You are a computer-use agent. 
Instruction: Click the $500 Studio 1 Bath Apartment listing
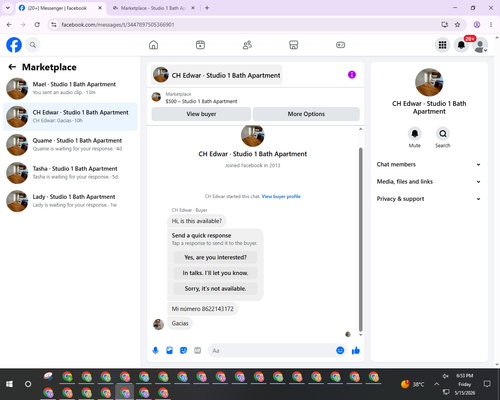tap(201, 101)
